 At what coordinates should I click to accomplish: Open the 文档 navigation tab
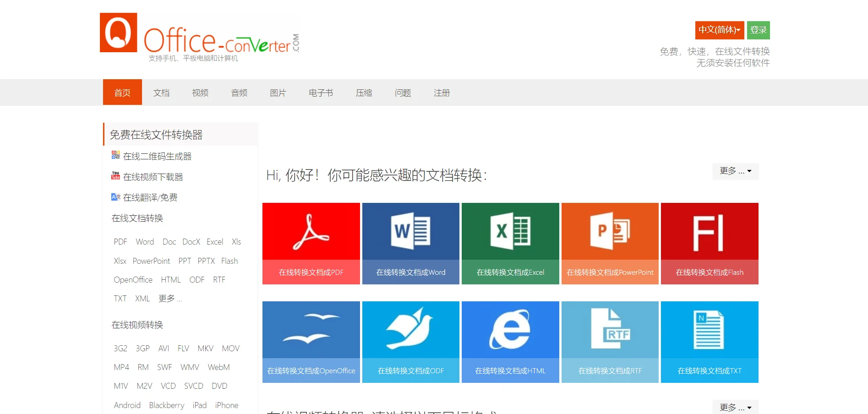tap(161, 93)
